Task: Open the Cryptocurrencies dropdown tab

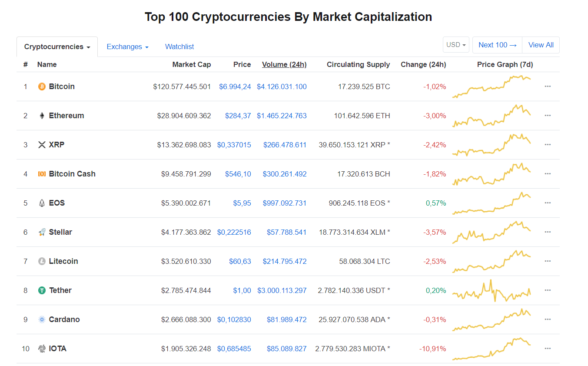Action: click(57, 47)
